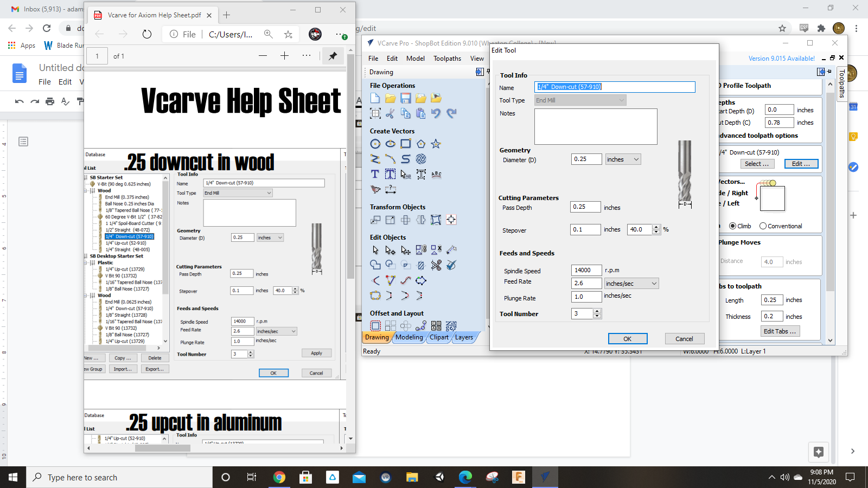Select the Draw Star tool
This screenshot has width=868, height=488.
[436, 144]
